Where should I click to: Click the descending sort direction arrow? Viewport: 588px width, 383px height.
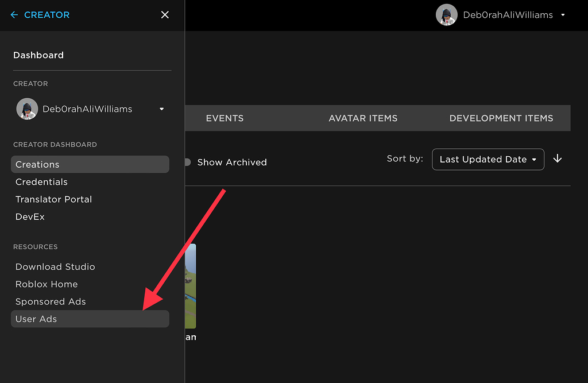point(557,159)
